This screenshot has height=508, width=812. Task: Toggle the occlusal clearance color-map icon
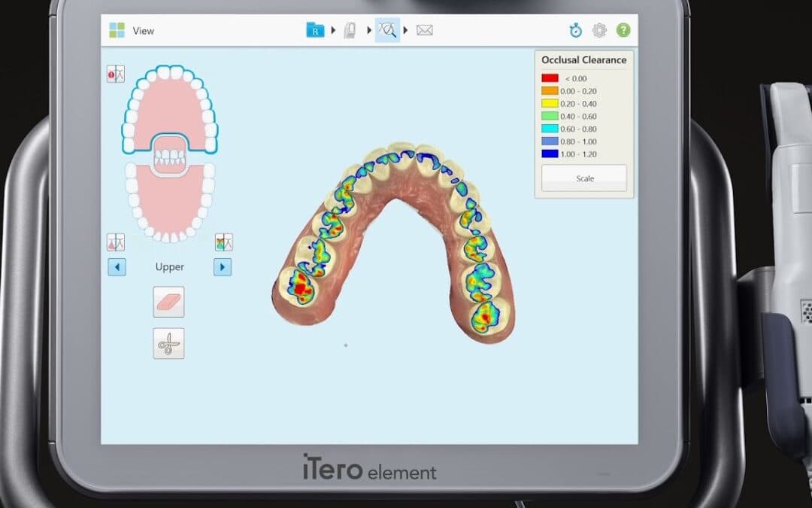tap(223, 242)
